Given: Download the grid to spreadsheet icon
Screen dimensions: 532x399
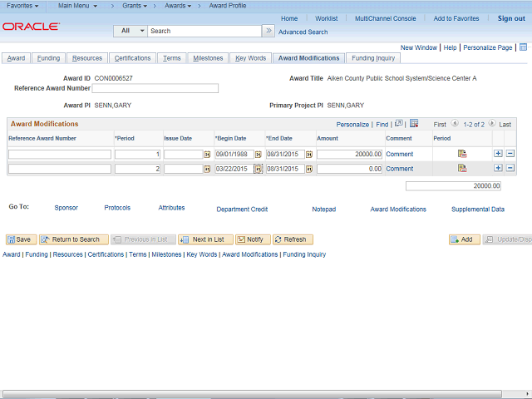Looking at the screenshot, I should 414,124.
